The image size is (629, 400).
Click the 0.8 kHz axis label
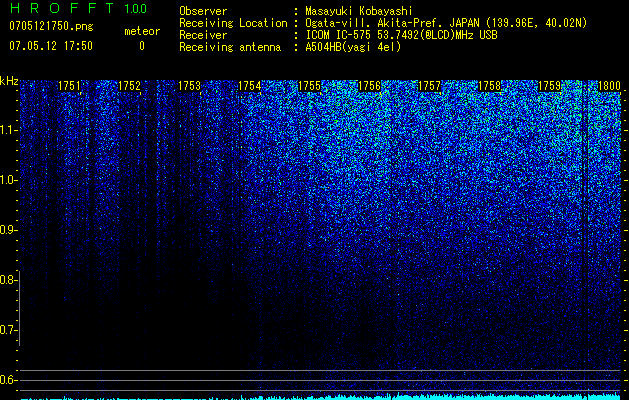pos(7,280)
